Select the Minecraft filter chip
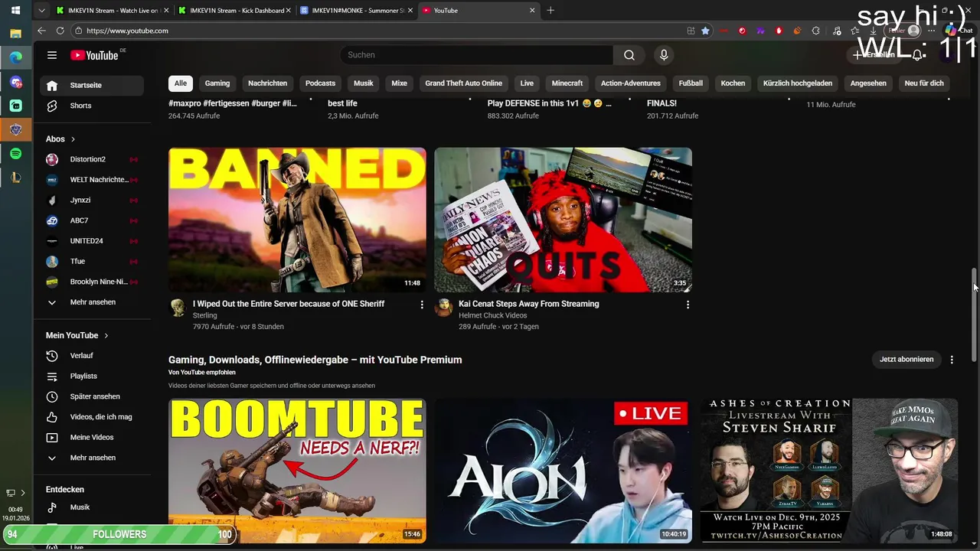 (x=567, y=83)
